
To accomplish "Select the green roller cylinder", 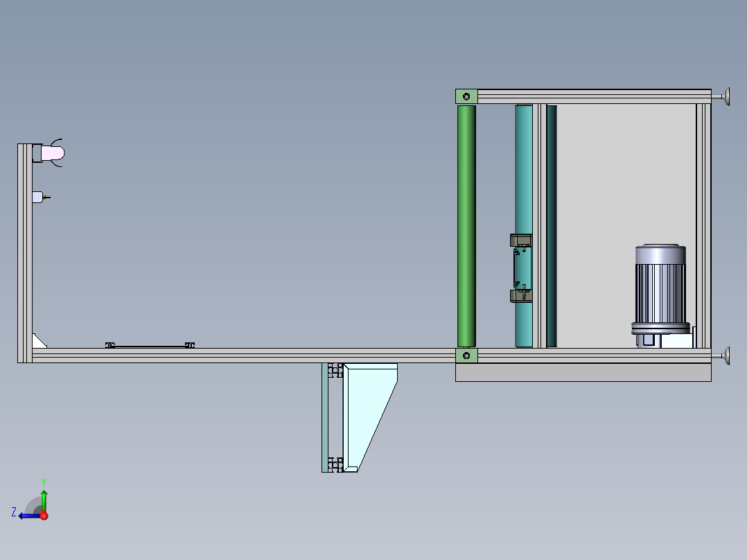I will click(466, 226).
